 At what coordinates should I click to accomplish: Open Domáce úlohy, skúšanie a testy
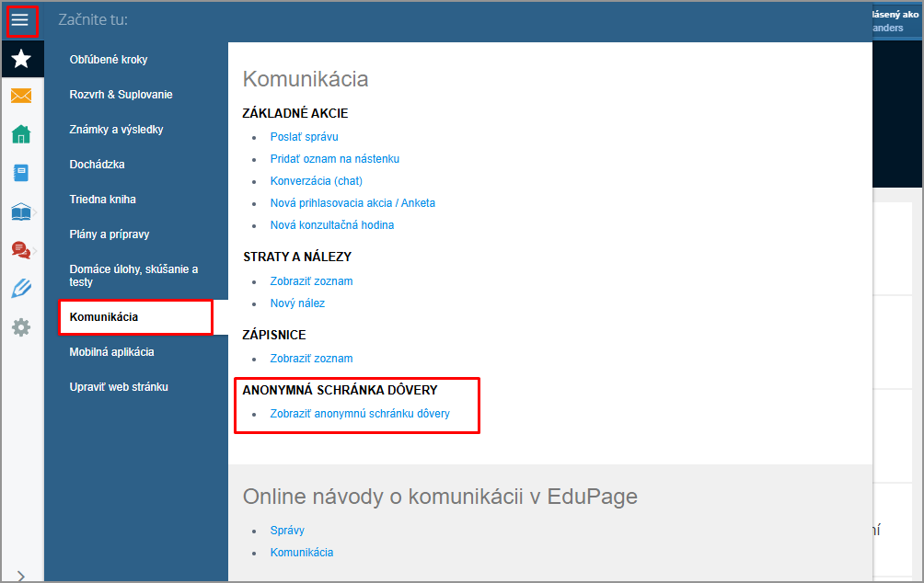tap(133, 276)
